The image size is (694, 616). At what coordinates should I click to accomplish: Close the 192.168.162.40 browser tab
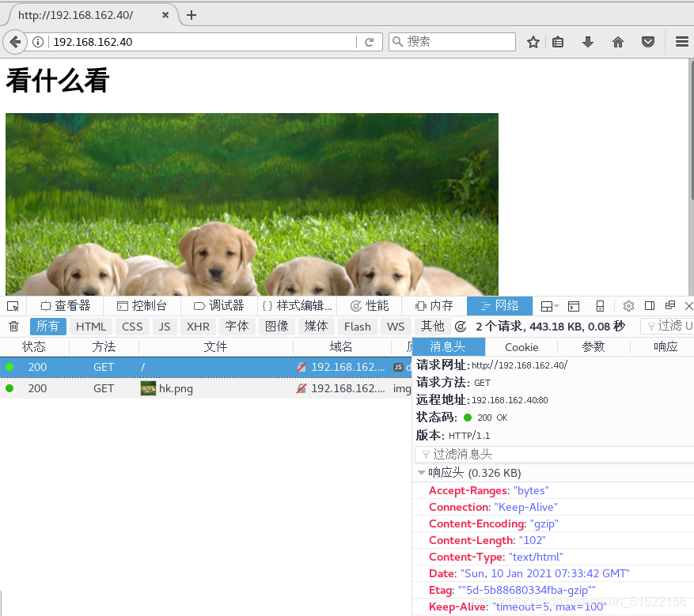165,15
